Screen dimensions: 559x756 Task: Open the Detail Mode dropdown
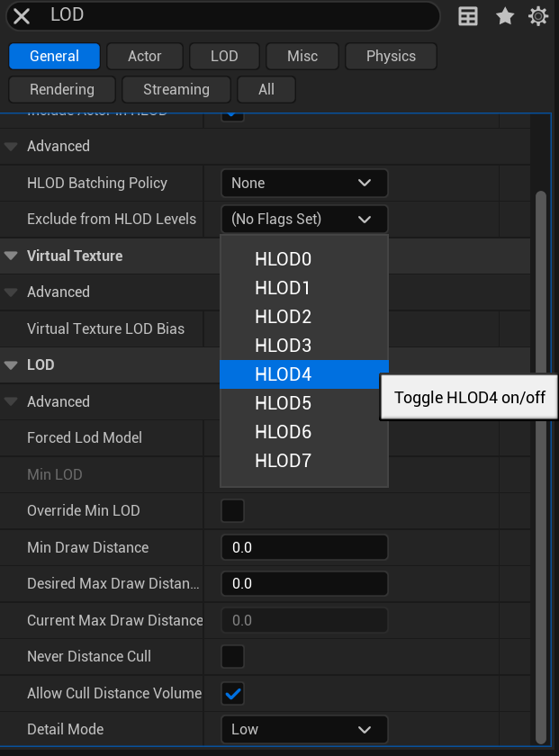coord(303,729)
